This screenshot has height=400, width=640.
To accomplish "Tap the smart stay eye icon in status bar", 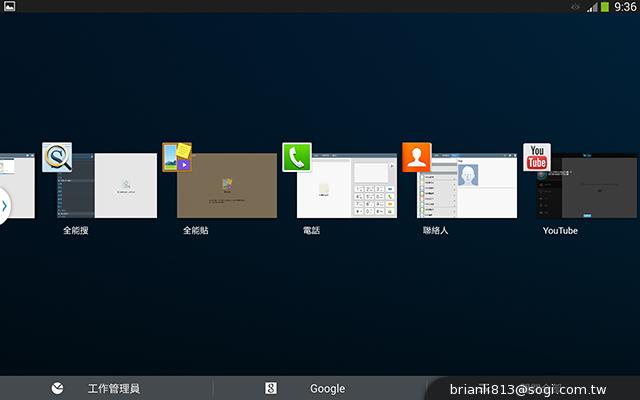I will (575, 7).
